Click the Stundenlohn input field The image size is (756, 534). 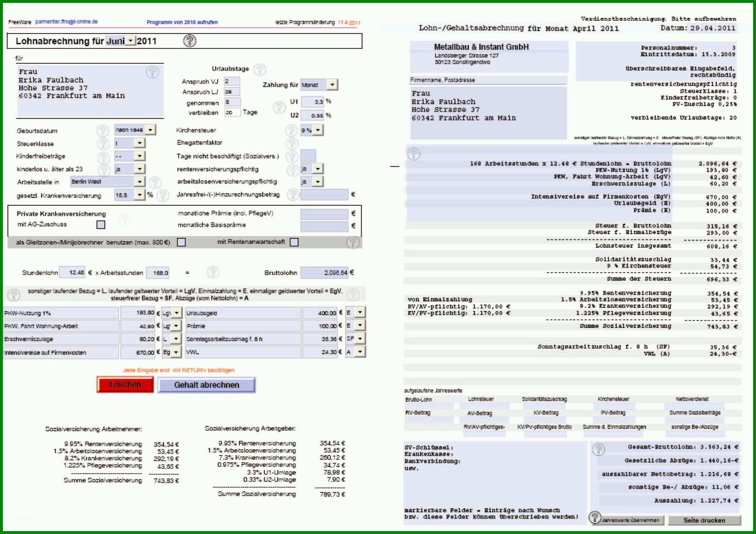[72, 272]
